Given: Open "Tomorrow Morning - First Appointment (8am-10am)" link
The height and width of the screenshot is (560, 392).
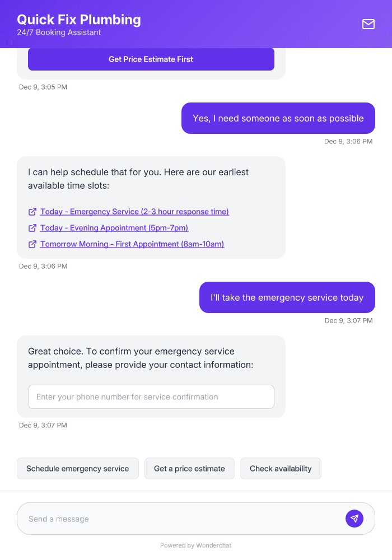Looking at the screenshot, I should [x=132, y=244].
